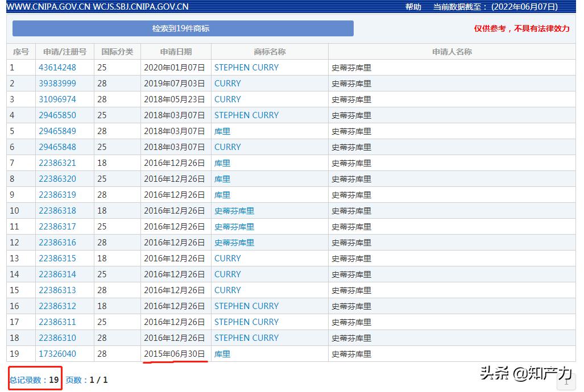Open registration number 29465849
Image resolution: width=584 pixels, height=392 pixels.
point(57,131)
